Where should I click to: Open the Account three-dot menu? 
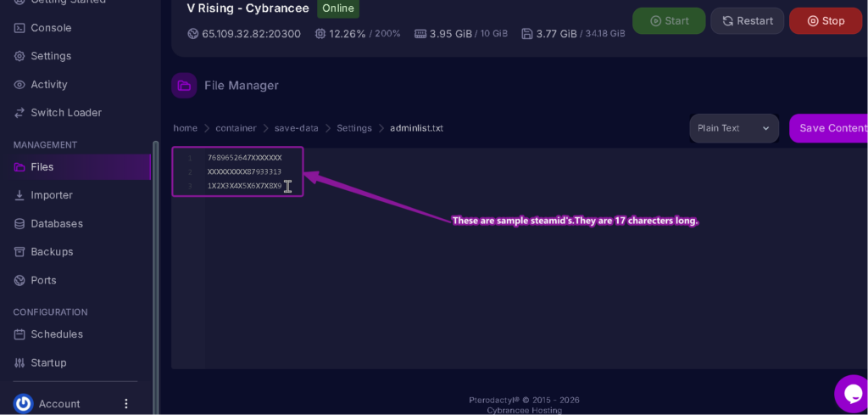(x=125, y=403)
